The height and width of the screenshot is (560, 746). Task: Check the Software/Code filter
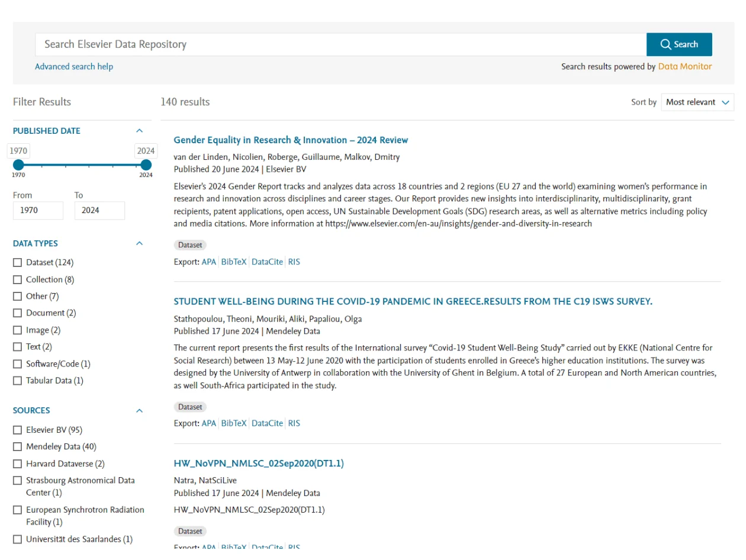click(x=17, y=363)
